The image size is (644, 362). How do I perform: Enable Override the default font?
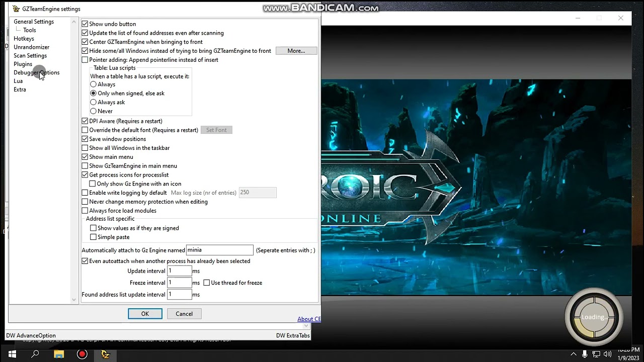coord(85,130)
